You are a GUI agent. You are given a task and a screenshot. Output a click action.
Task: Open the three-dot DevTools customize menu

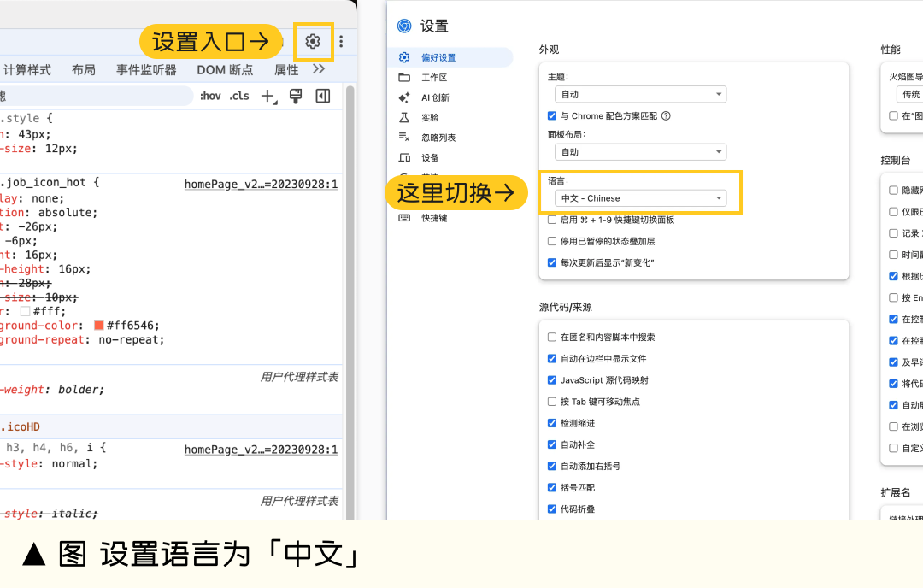pyautogui.click(x=341, y=41)
